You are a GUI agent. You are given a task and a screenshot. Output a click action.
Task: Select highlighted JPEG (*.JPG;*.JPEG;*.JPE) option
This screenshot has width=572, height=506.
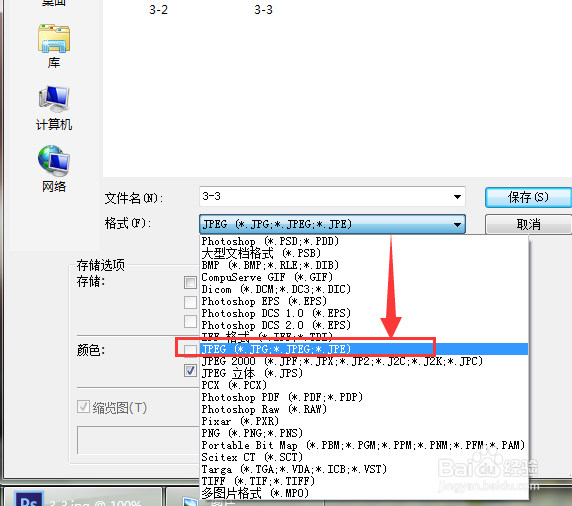pyautogui.click(x=364, y=349)
